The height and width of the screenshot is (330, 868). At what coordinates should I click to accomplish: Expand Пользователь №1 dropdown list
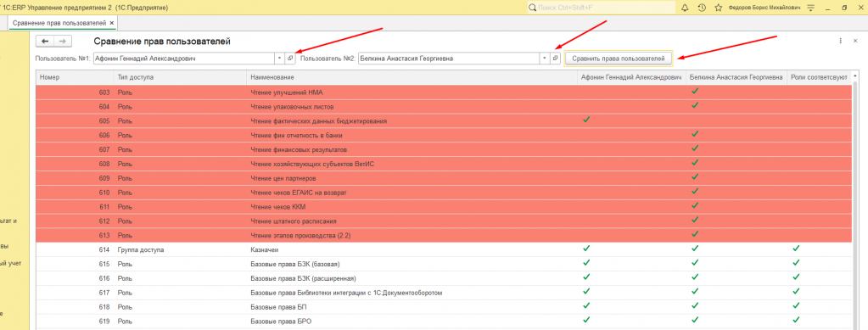tap(279, 59)
